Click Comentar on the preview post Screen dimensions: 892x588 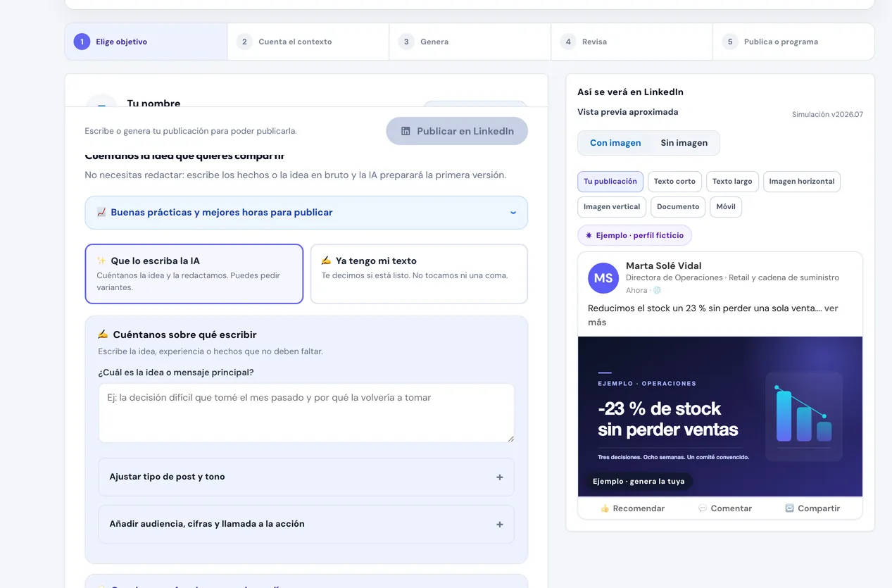(724, 508)
